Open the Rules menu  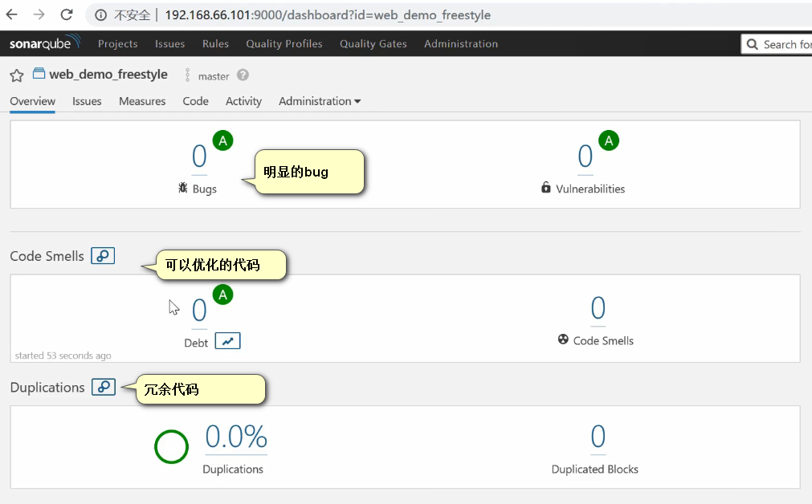pyautogui.click(x=215, y=44)
